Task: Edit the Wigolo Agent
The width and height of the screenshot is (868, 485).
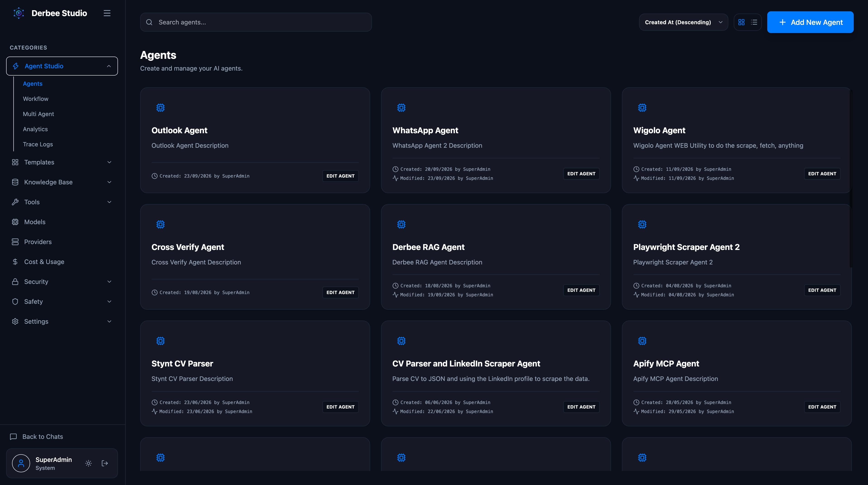Action: tap(822, 174)
